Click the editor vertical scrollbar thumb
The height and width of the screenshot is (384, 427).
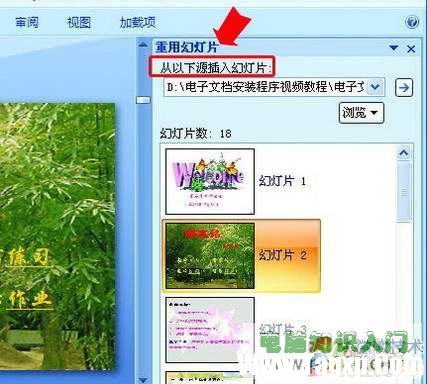[144, 100]
